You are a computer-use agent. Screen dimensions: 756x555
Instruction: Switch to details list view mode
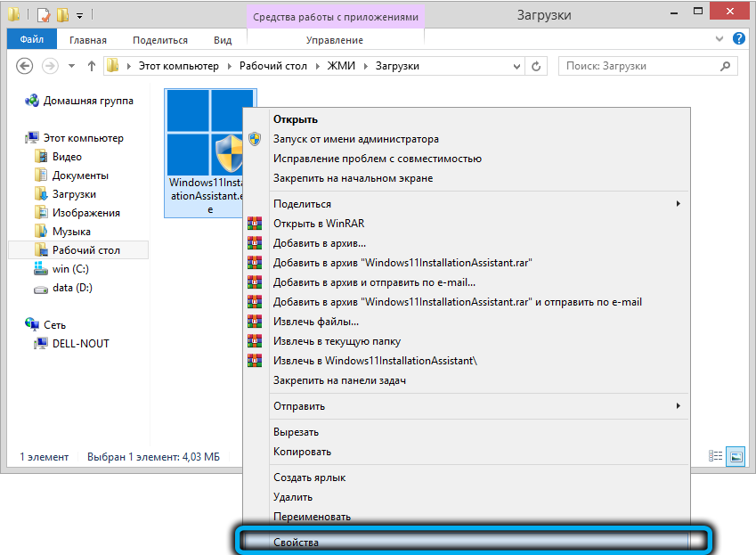coord(716,456)
